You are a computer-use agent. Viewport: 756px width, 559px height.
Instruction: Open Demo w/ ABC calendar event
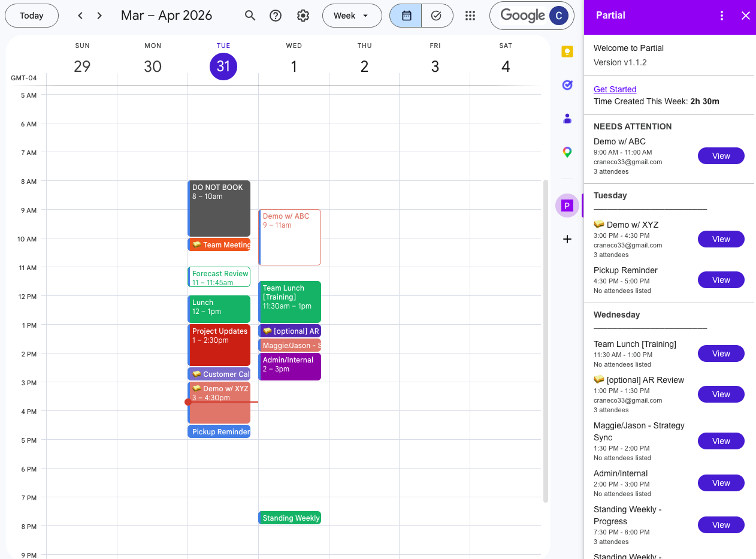tap(290, 237)
